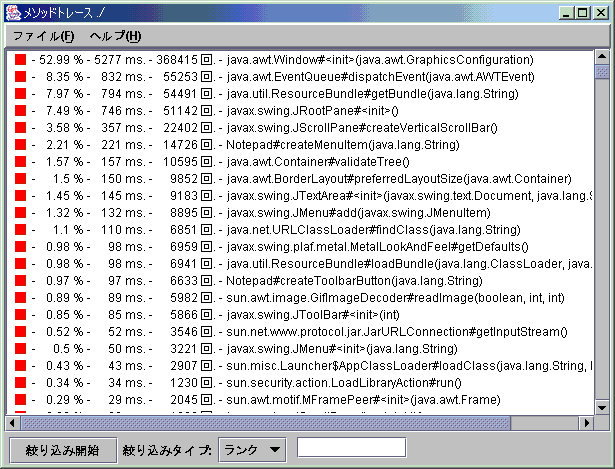The height and width of the screenshot is (469, 615).
Task: Click call-count box icon in the 368415 row
Action: (206, 60)
